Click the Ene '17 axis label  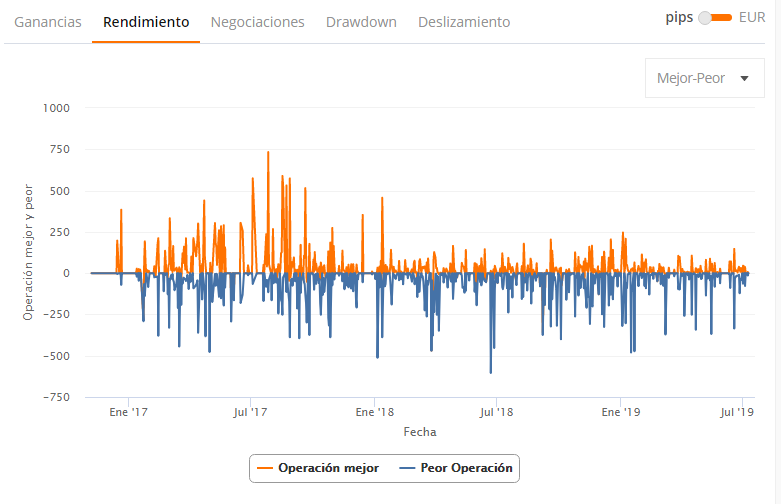(129, 412)
